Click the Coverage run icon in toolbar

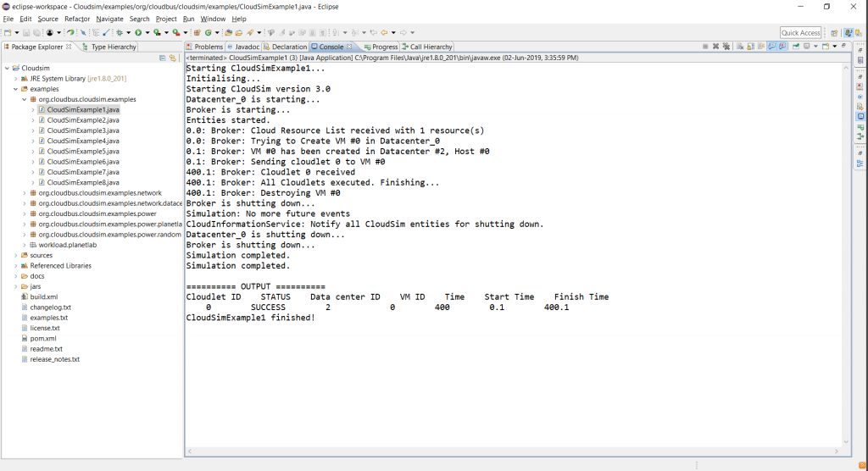[x=157, y=33]
